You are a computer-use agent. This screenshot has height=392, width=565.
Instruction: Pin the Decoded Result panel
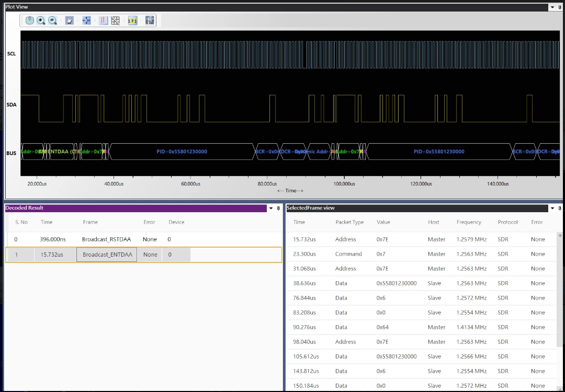(278, 208)
